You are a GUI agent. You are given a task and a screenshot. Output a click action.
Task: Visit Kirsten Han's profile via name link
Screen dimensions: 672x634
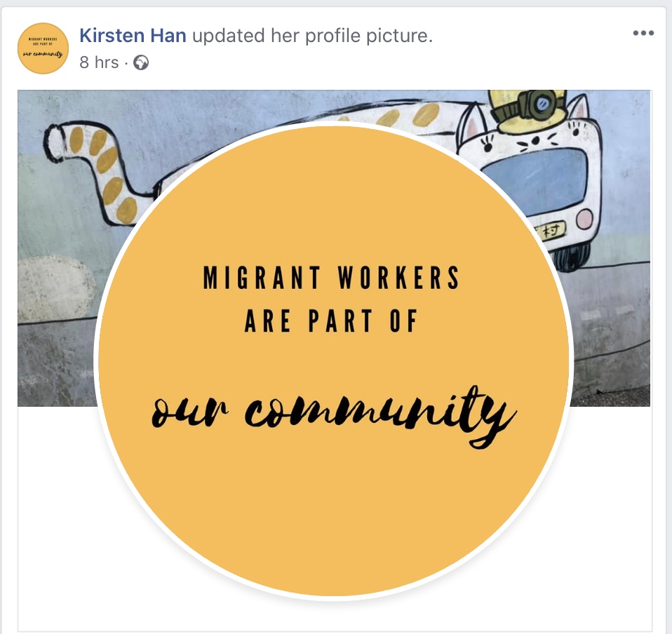[133, 36]
